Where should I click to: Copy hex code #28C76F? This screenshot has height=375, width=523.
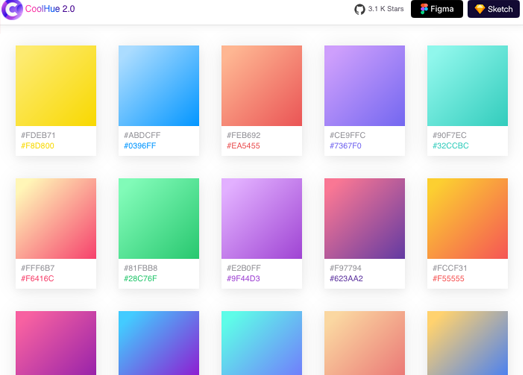140,279
